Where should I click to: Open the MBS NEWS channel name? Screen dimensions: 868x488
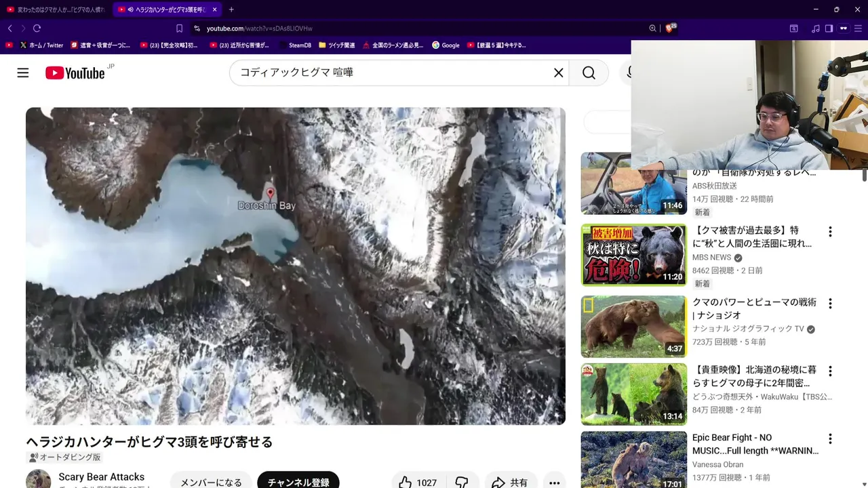pyautogui.click(x=711, y=258)
